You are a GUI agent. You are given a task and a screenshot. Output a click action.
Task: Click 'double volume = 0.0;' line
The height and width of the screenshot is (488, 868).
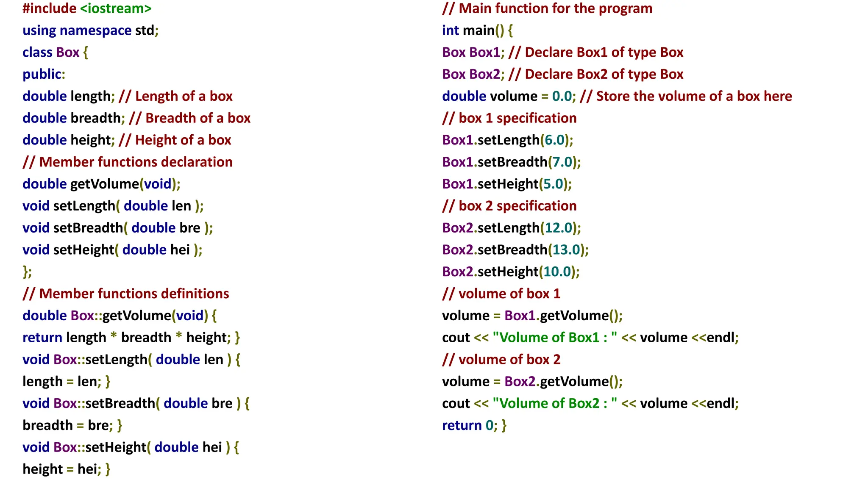[x=509, y=96]
